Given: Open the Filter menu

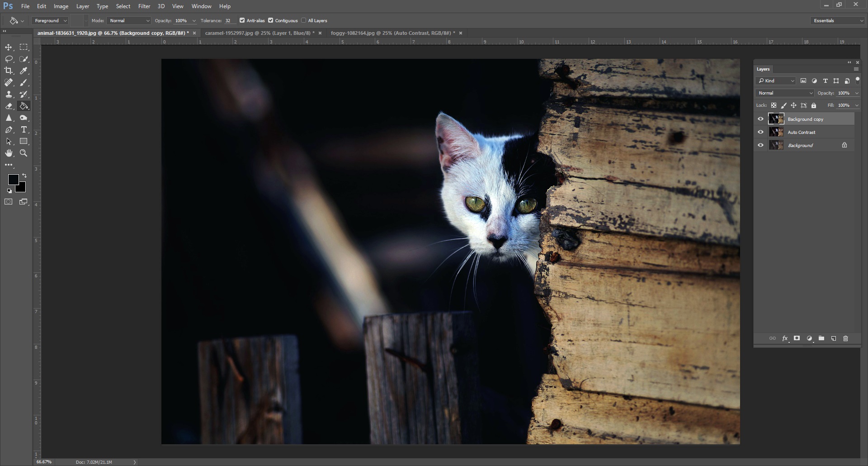Looking at the screenshot, I should [x=144, y=6].
